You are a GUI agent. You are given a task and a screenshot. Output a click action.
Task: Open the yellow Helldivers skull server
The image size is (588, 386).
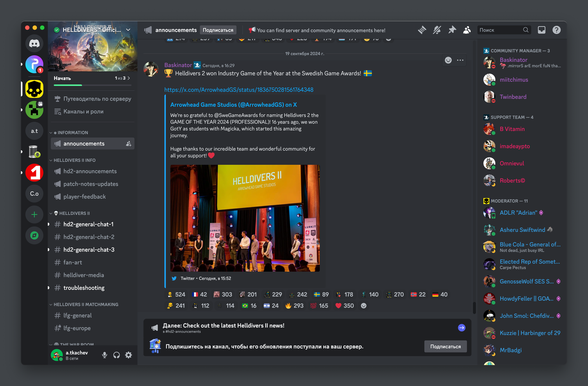34,89
